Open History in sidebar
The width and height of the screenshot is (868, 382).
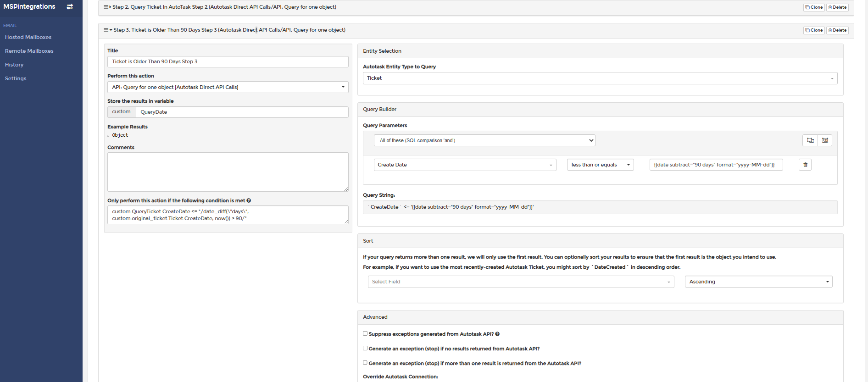pyautogui.click(x=14, y=65)
